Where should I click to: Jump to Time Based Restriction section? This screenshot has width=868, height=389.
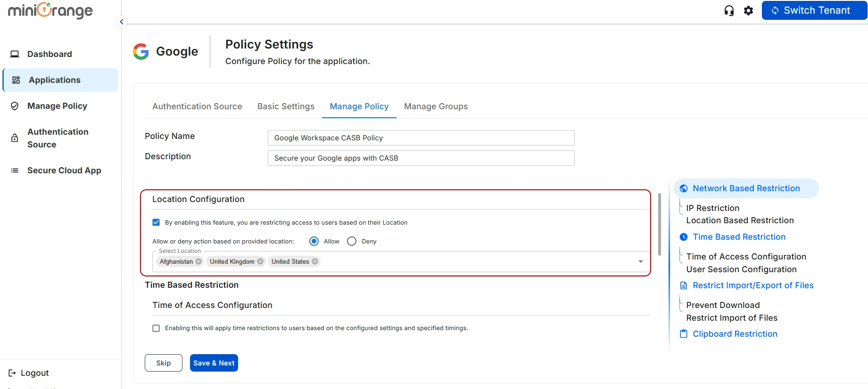(x=739, y=237)
